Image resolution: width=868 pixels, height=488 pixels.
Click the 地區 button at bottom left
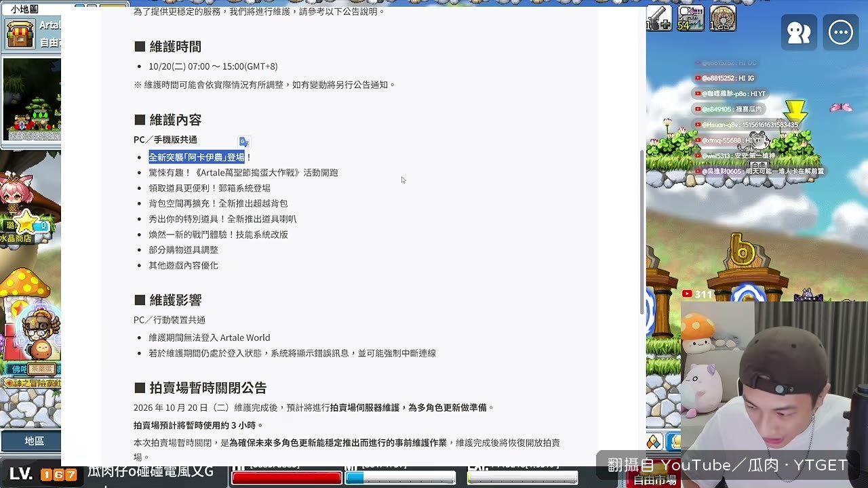click(x=34, y=441)
